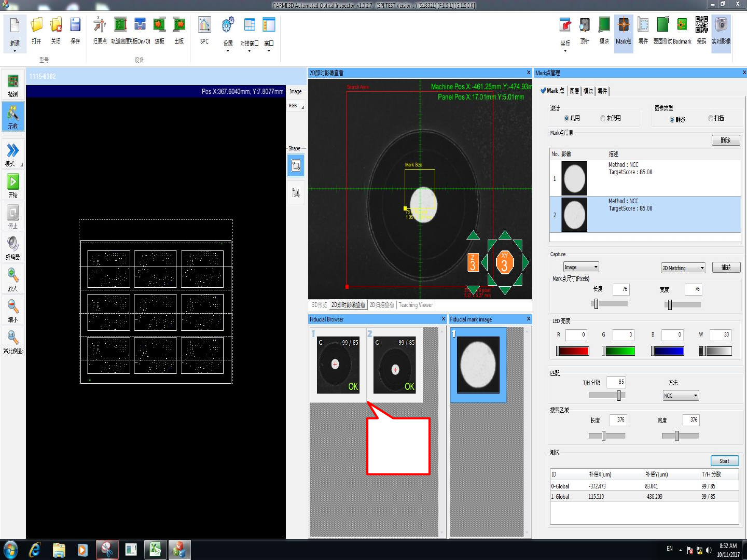Viewport: 747px width, 560px height.
Task: Click the 放大 zoom-in magnifier icon
Action: coord(13,275)
